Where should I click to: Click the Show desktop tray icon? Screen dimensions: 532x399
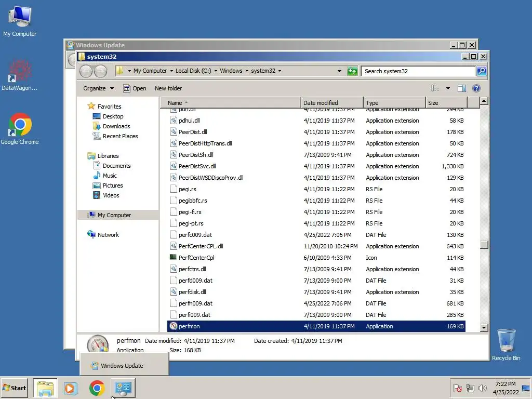[526, 388]
